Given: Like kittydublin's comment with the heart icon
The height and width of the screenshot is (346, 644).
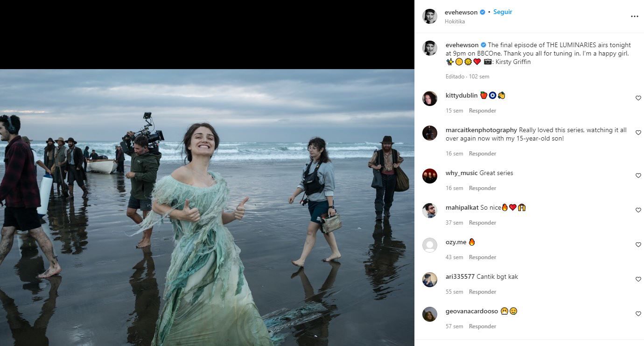Looking at the screenshot, I should [x=638, y=98].
